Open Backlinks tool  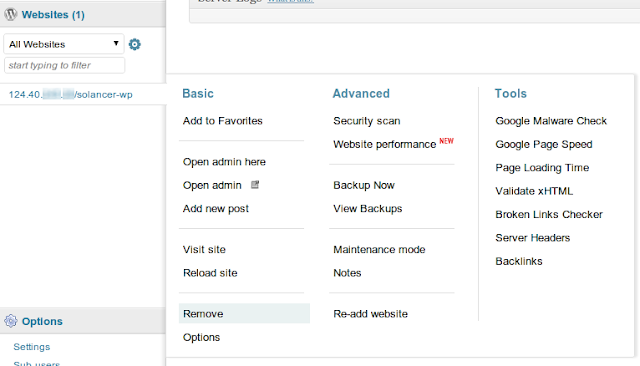tap(519, 261)
